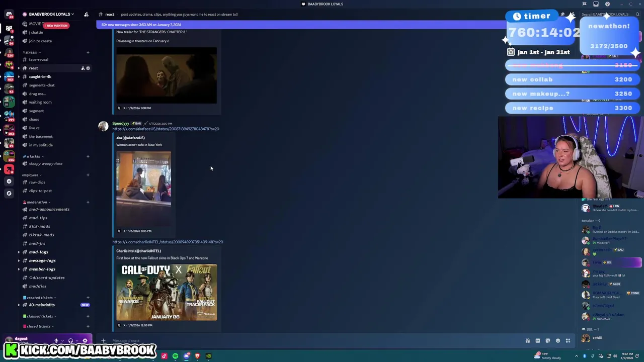Image resolution: width=644 pixels, height=362 pixels.
Task: Open the akafaceUS x.com status link
Action: 166,129
